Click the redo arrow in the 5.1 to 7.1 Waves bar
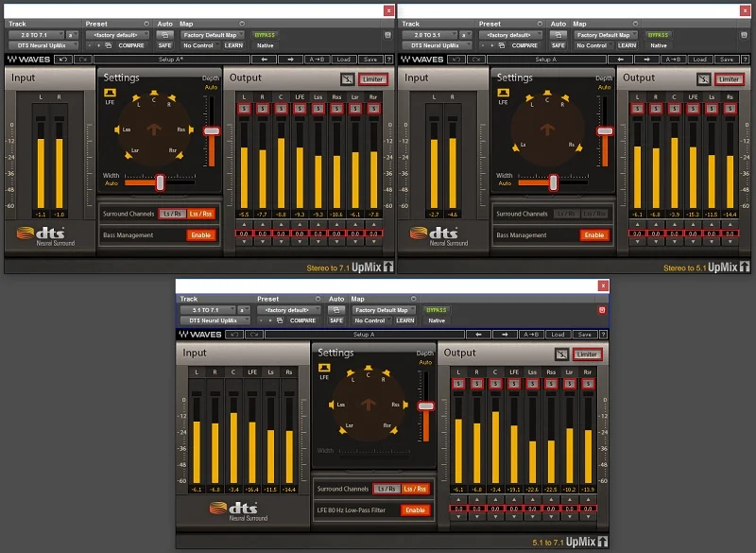756x553 pixels. (253, 334)
